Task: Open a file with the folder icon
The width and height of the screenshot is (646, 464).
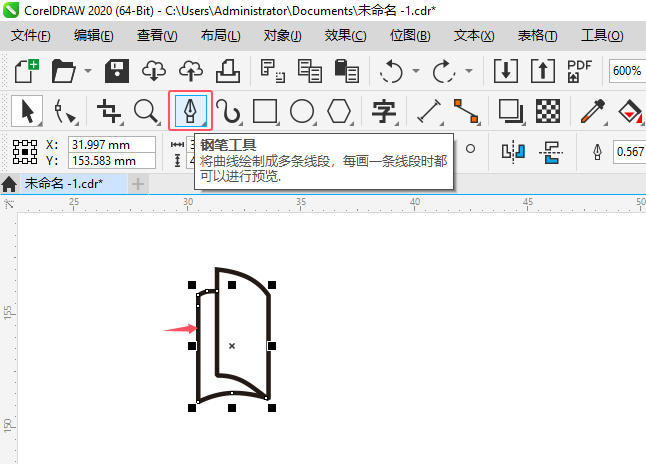Action: (63, 71)
